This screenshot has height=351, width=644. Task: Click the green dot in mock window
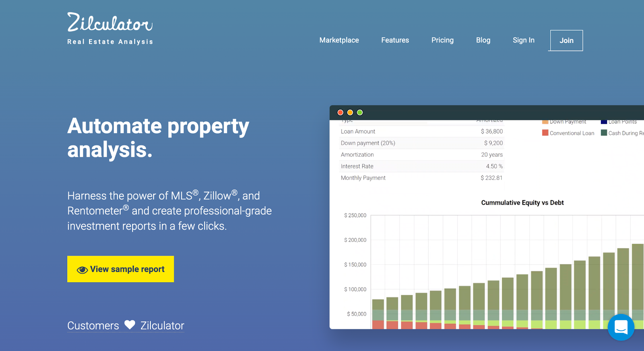[360, 113]
